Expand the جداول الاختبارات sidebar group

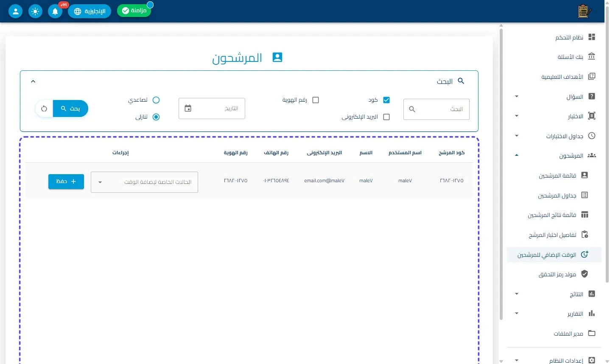pos(516,136)
